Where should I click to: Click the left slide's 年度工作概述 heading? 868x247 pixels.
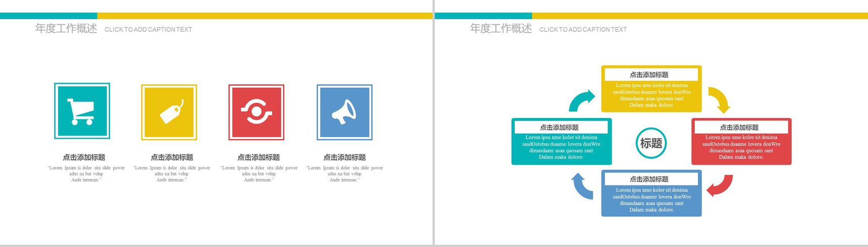tap(66, 29)
